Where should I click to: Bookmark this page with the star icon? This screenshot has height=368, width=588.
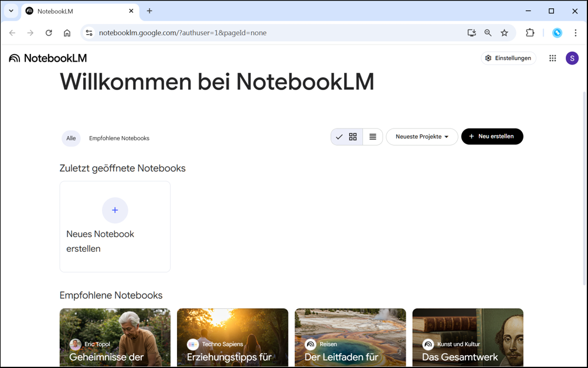(504, 33)
